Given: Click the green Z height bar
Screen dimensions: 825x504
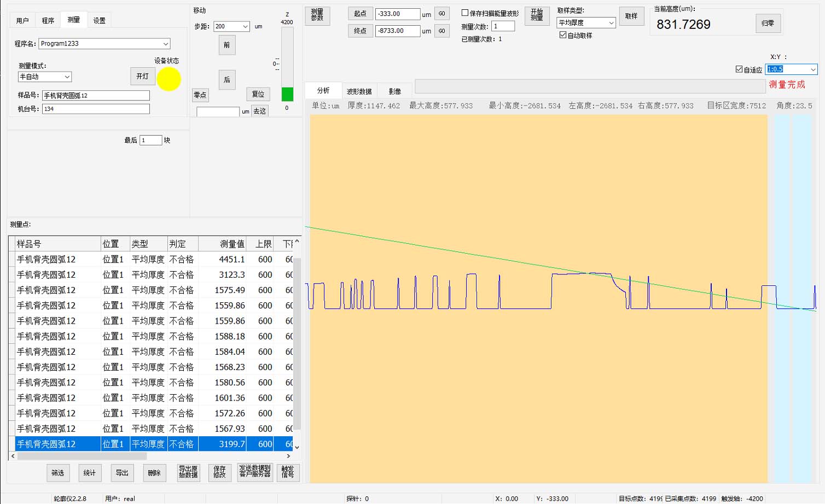Looking at the screenshot, I should tap(287, 94).
